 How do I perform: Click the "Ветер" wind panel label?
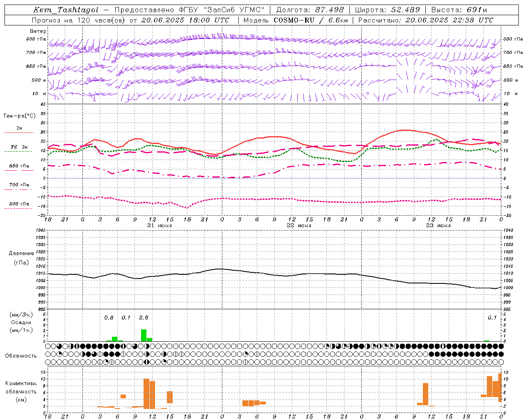(38, 31)
